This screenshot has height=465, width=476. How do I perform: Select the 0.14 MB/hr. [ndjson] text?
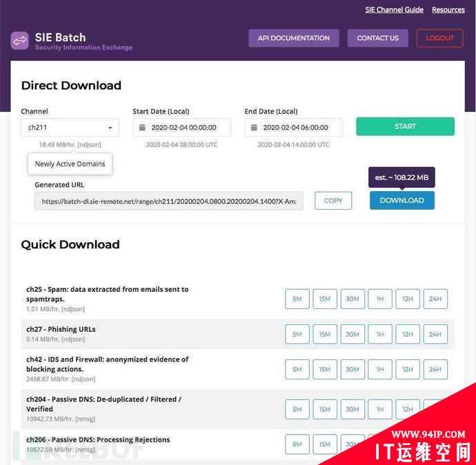point(55,339)
